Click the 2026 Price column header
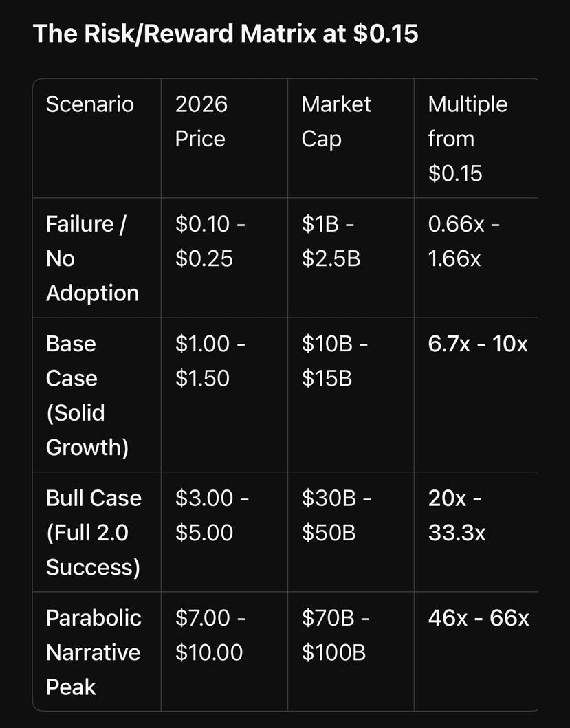This screenshot has height=728, width=570. (x=201, y=122)
